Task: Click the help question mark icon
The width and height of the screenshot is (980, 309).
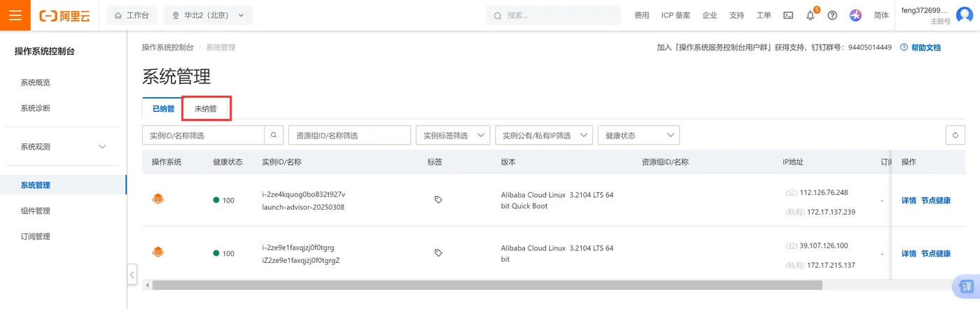Action: click(832, 15)
